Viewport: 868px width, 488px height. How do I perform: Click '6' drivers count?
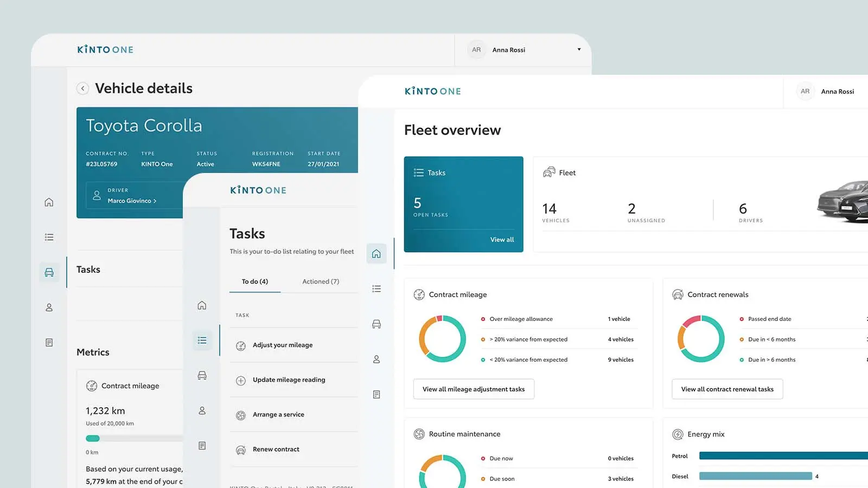[743, 209]
